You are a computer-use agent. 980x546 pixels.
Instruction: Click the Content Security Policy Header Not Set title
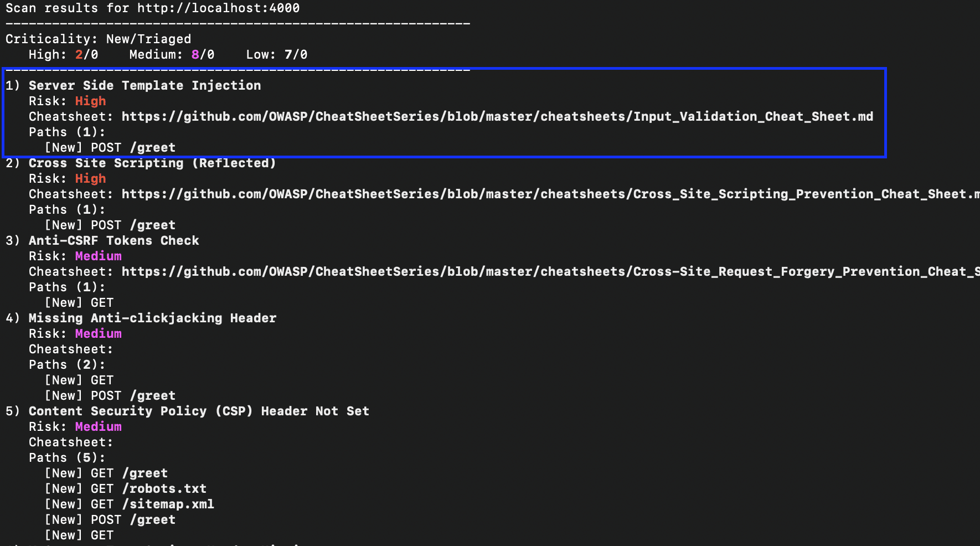[x=199, y=411]
